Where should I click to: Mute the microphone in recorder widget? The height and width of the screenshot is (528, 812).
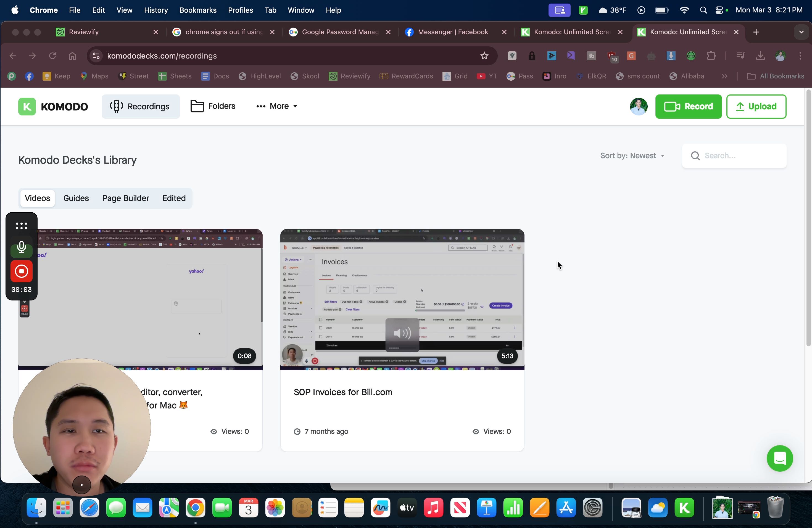click(22, 247)
